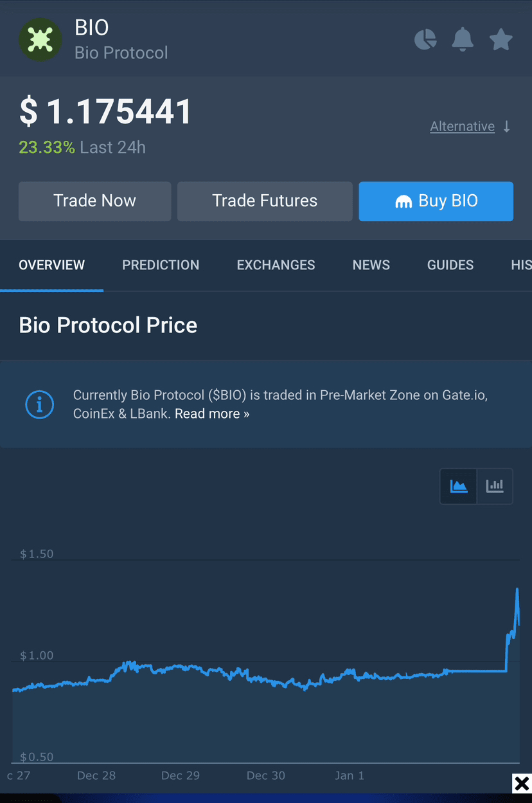Screen dimensions: 532x803
Task: Follow the Read more link
Action: (212, 413)
